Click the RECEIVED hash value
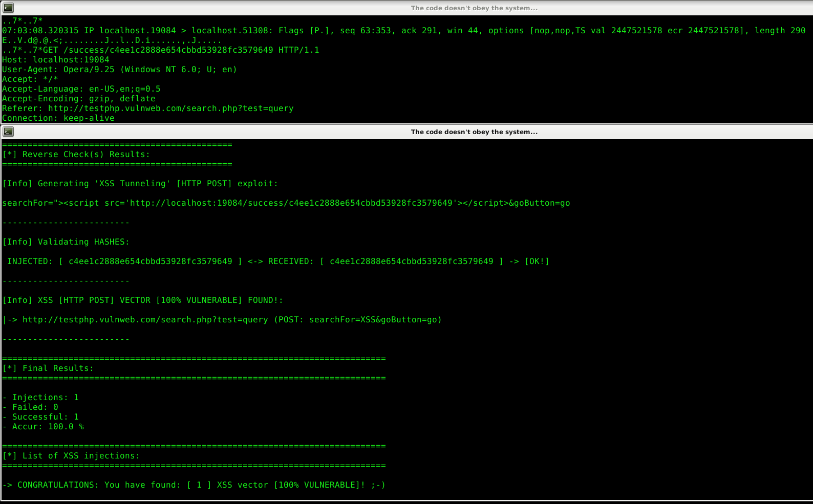Image resolution: width=813 pixels, height=504 pixels. (412, 261)
